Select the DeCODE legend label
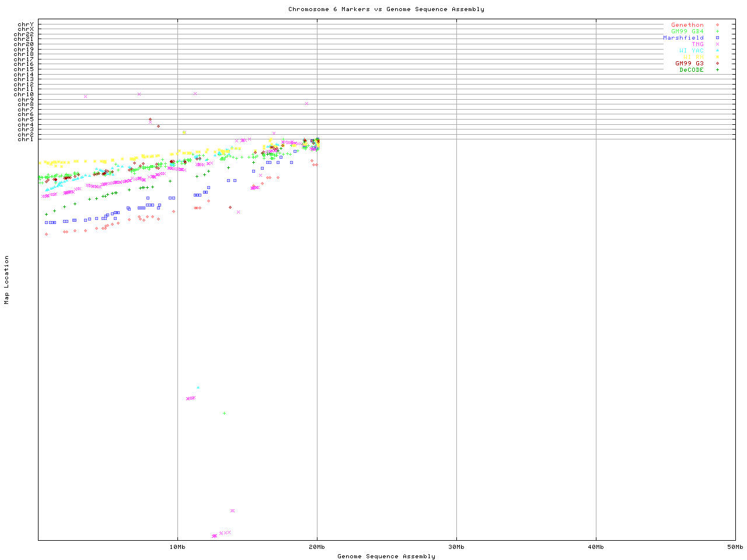 click(692, 70)
